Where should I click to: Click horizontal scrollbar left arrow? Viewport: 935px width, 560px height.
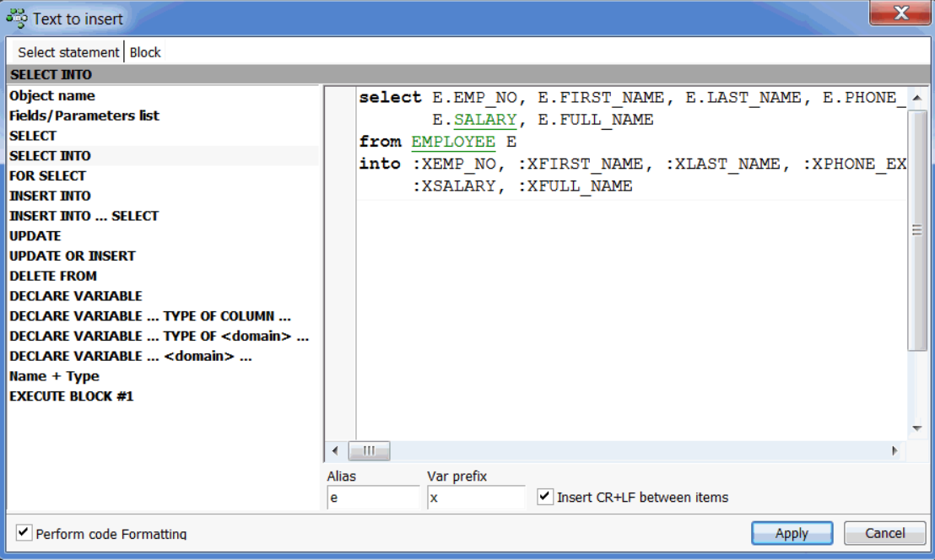tap(335, 450)
